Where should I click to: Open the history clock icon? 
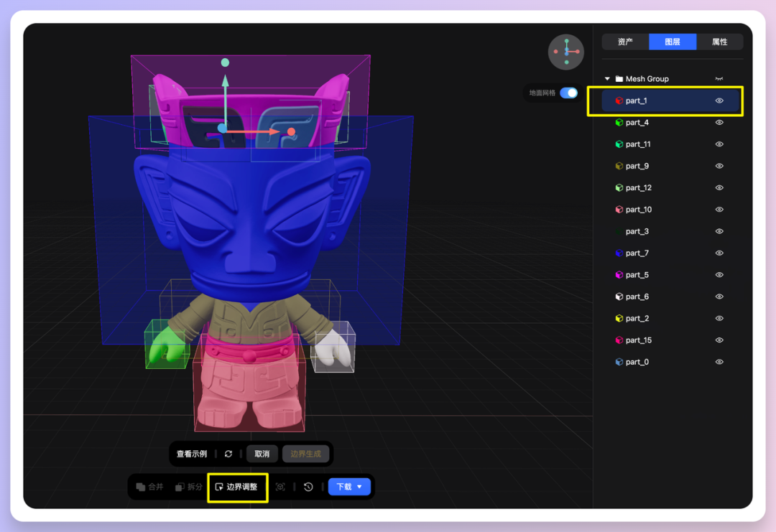(308, 487)
